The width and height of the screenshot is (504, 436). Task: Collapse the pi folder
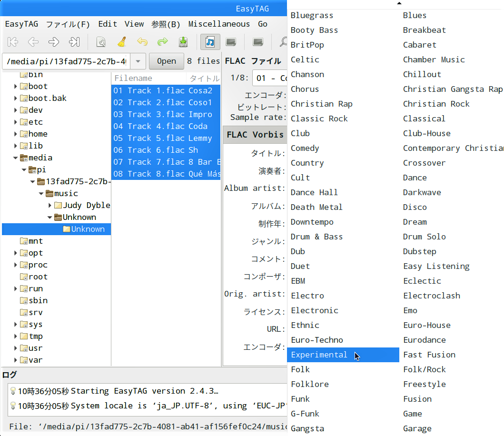coord(24,169)
